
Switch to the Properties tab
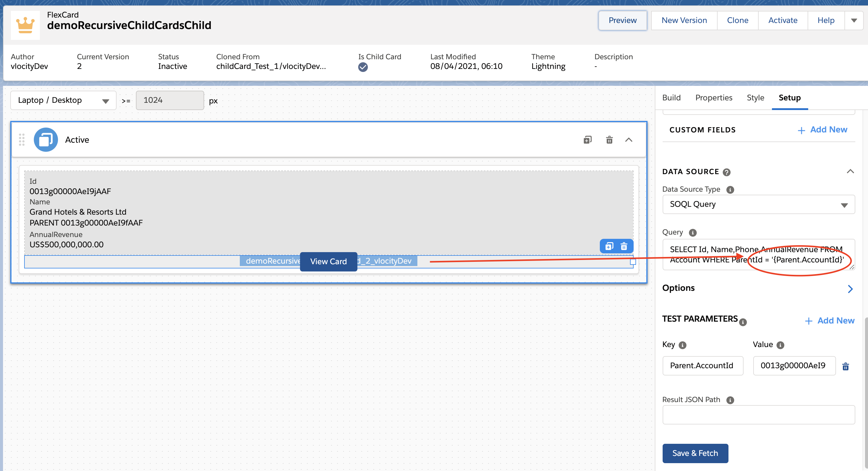click(714, 98)
